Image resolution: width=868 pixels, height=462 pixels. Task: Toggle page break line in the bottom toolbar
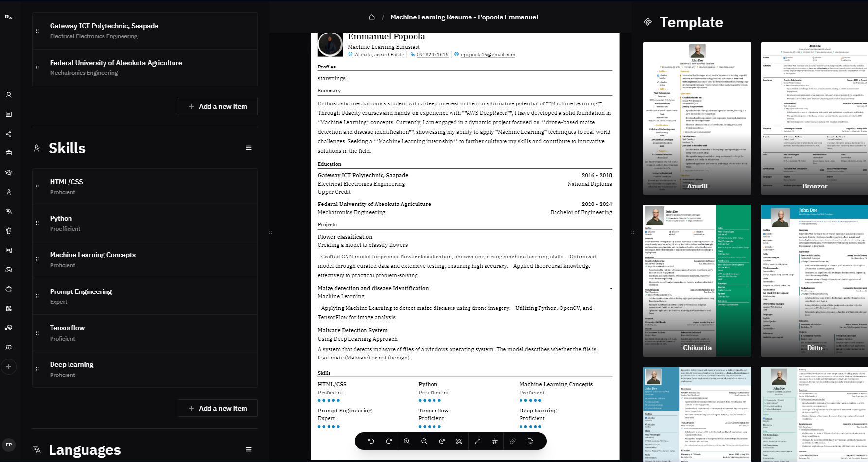click(x=477, y=441)
